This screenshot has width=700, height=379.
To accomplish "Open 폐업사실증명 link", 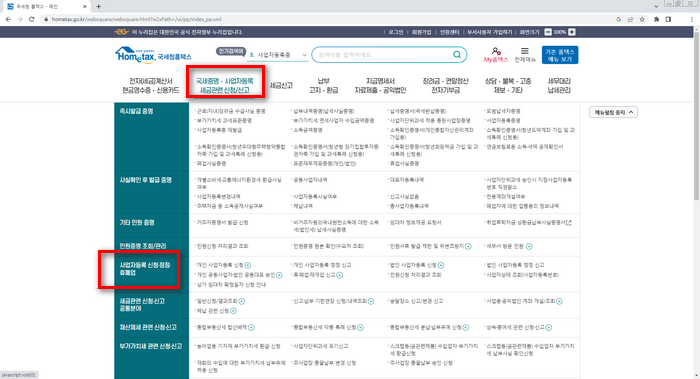I will pyautogui.click(x=211, y=164).
